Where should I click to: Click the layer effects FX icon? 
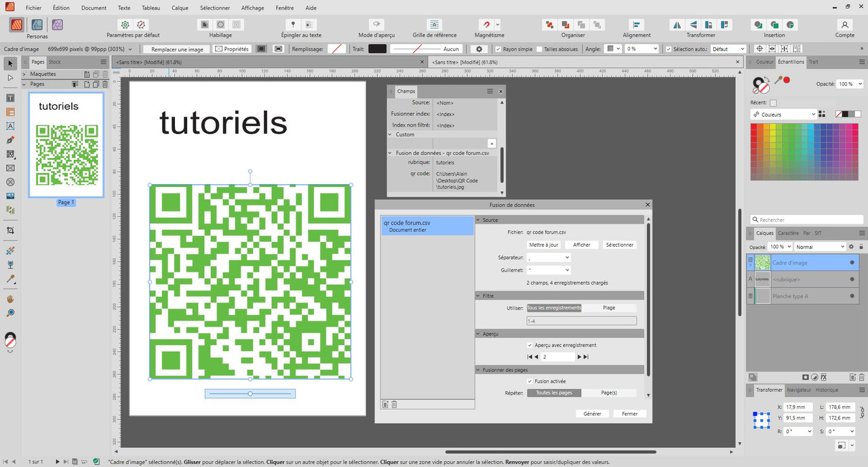pos(823,377)
